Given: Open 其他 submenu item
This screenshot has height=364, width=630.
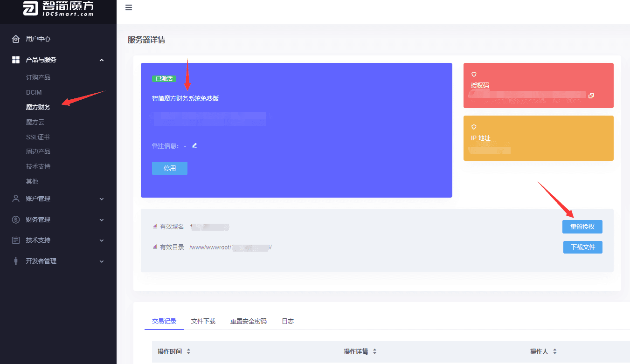Looking at the screenshot, I should (x=32, y=181).
